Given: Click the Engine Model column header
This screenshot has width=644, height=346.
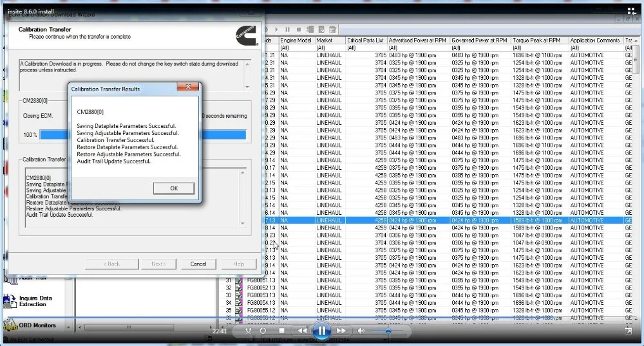Looking at the screenshot, I should click(x=296, y=40).
